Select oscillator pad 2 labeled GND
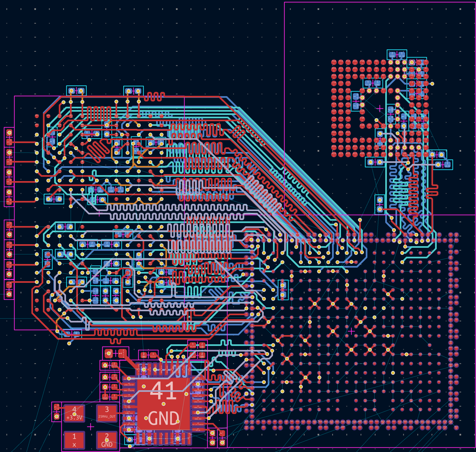Screen dimensions: 476x452 (107, 439)
